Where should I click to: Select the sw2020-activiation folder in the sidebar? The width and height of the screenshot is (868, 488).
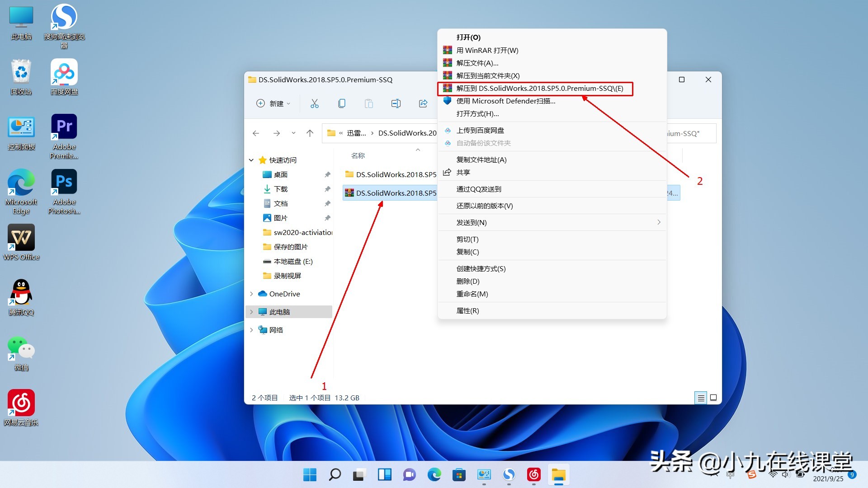(x=298, y=232)
